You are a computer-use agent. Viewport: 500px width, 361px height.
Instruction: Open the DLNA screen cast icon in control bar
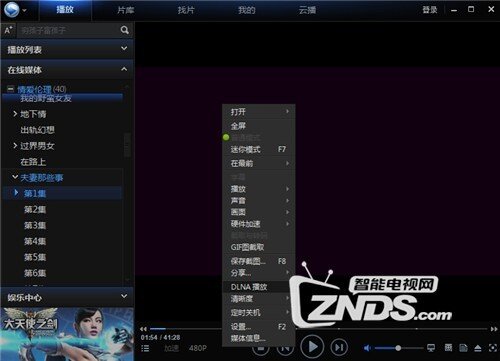tap(431, 348)
